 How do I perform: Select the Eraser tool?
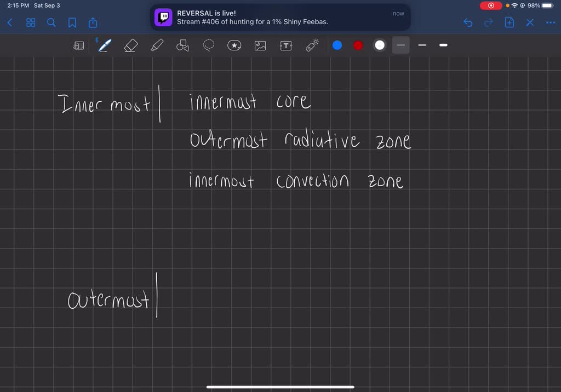coord(131,45)
